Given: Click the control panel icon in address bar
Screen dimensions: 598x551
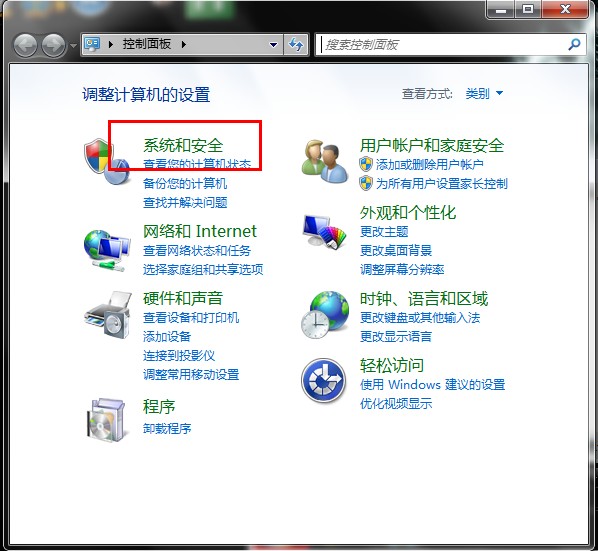Looking at the screenshot, I should point(92,44).
